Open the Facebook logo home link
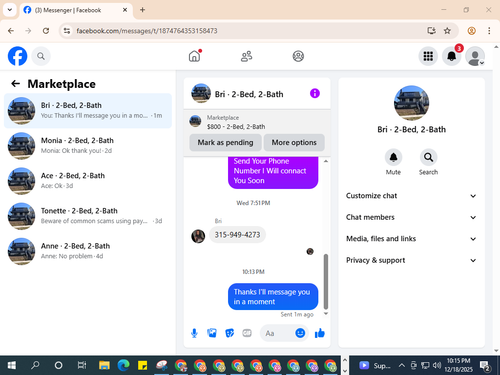 pos(17,56)
